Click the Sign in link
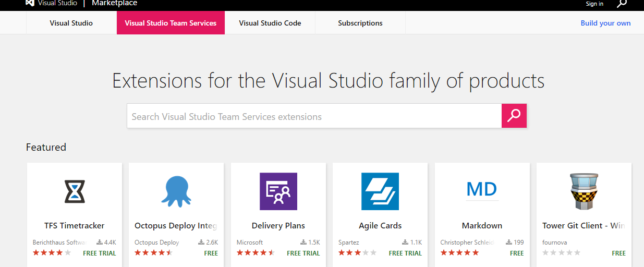The height and width of the screenshot is (267, 644). 594,4
